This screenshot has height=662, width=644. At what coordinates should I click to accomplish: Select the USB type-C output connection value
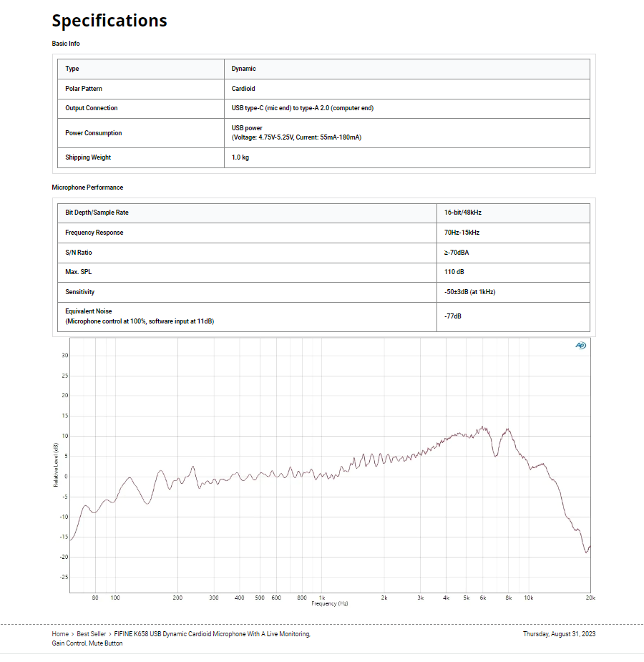[302, 108]
